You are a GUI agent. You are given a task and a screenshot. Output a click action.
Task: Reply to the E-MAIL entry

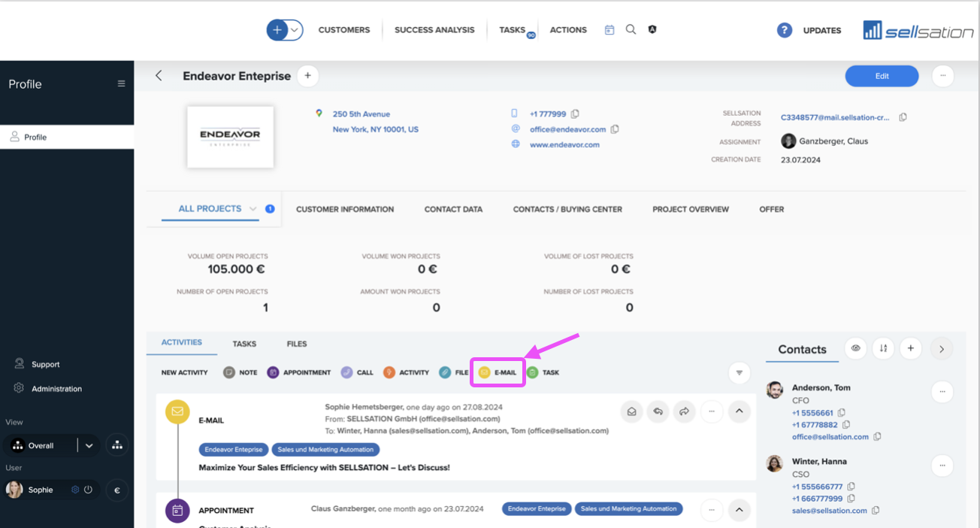tap(658, 411)
